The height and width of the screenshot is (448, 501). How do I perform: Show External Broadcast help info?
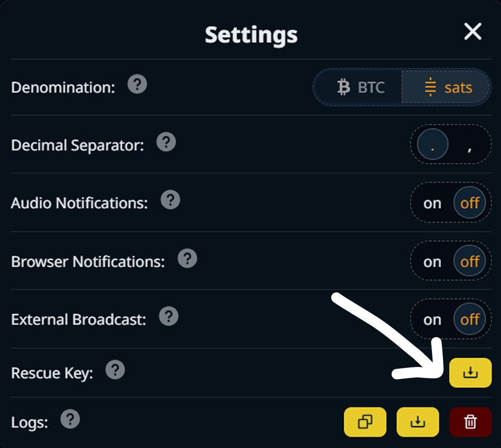coord(168,316)
